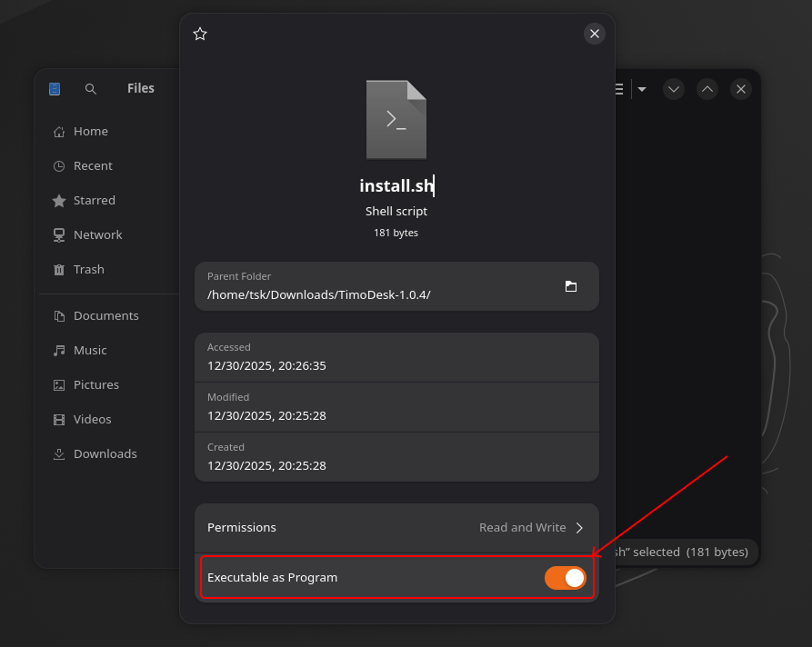812x647 pixels.
Task: Click the Documents icon in sidebar
Action: 59,316
